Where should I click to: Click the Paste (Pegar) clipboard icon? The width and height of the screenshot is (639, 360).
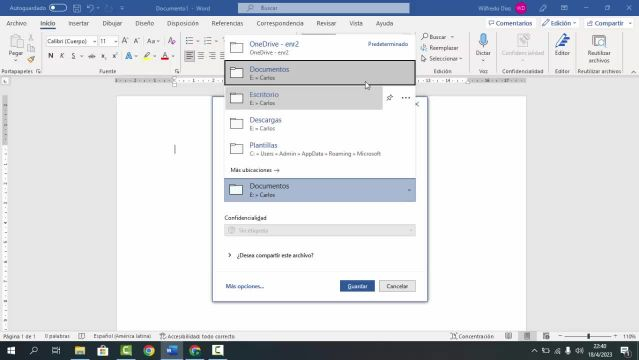click(x=16, y=42)
